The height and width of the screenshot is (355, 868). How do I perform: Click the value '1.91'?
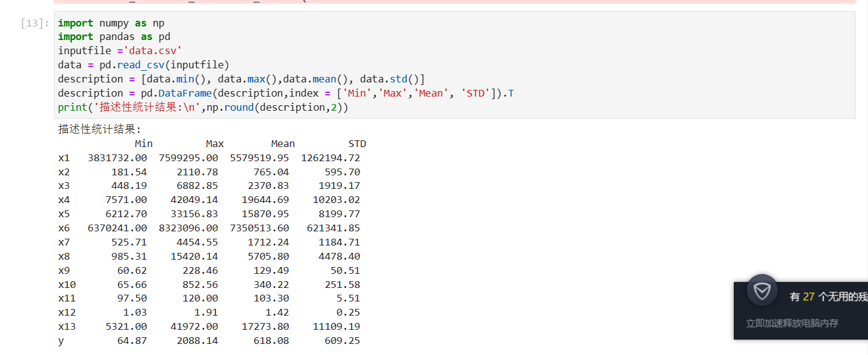click(x=206, y=313)
